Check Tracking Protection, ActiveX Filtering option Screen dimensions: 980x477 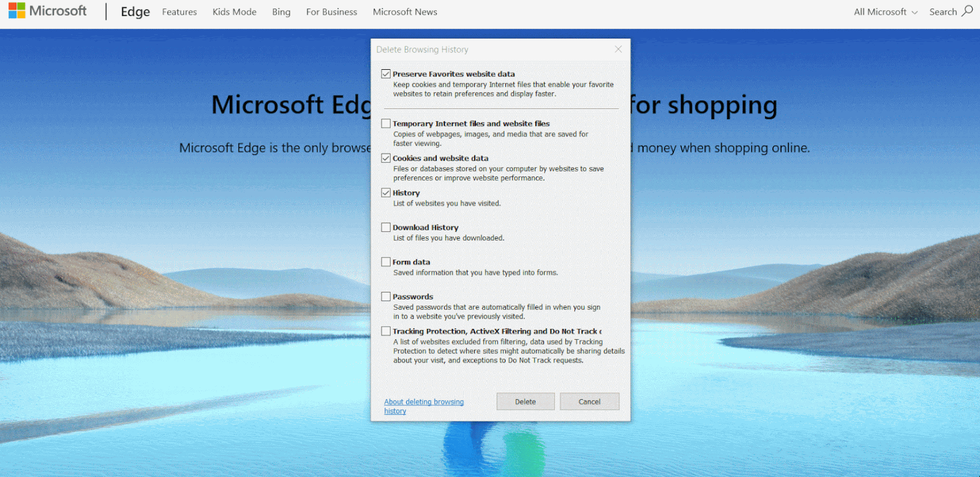386,331
